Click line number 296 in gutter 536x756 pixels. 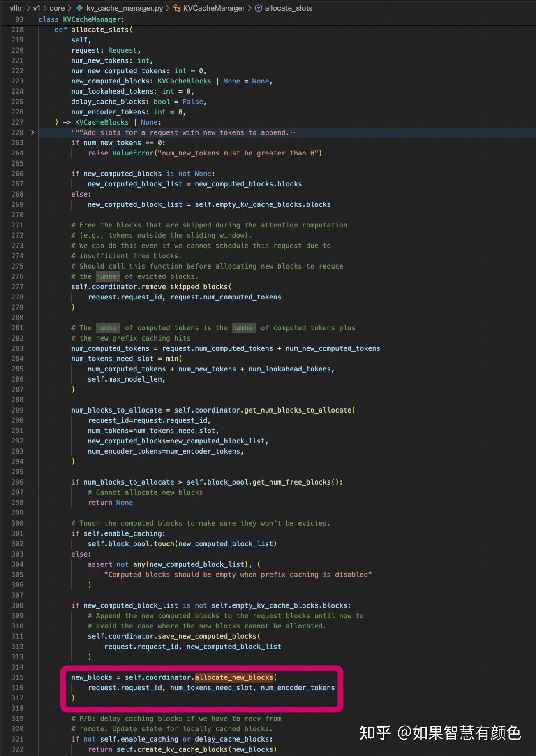tap(17, 482)
